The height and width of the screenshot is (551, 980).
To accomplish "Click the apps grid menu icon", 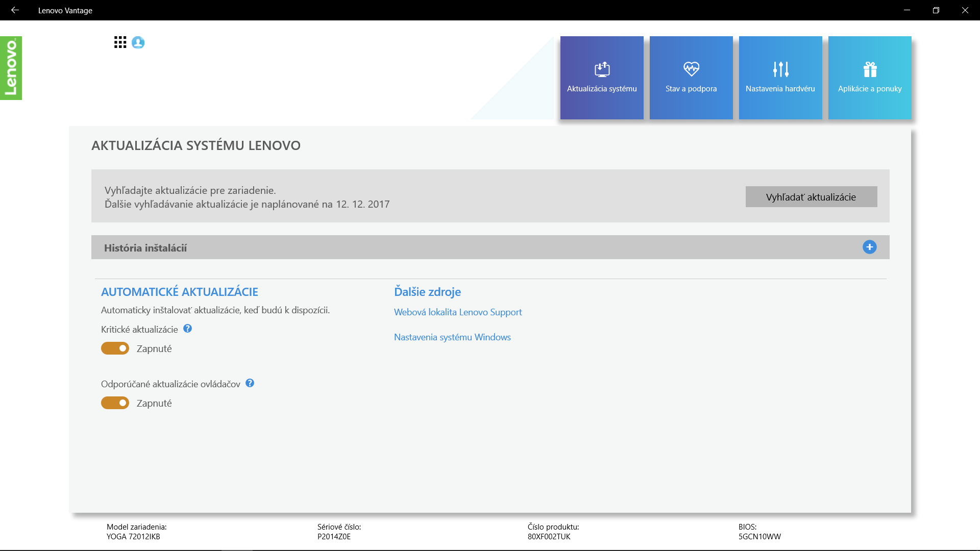I will coord(120,42).
